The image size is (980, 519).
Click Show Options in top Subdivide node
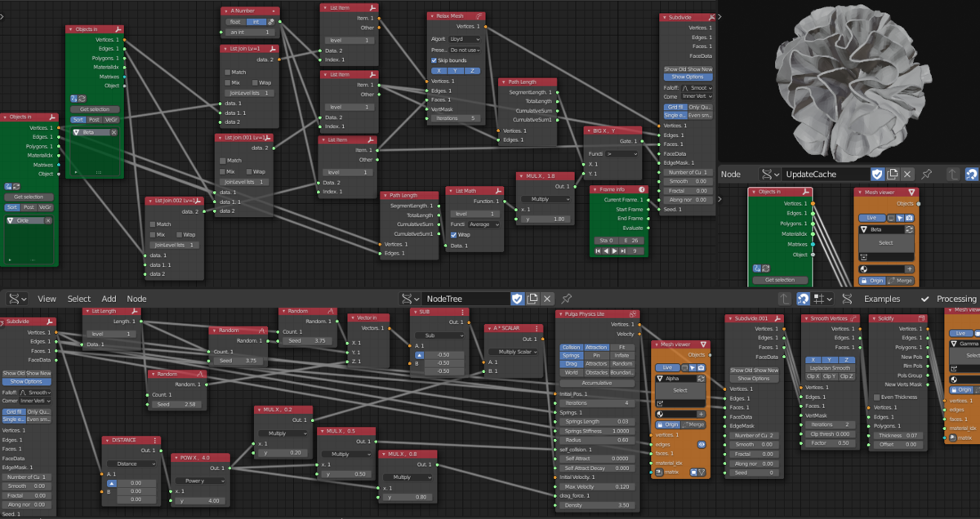[688, 77]
